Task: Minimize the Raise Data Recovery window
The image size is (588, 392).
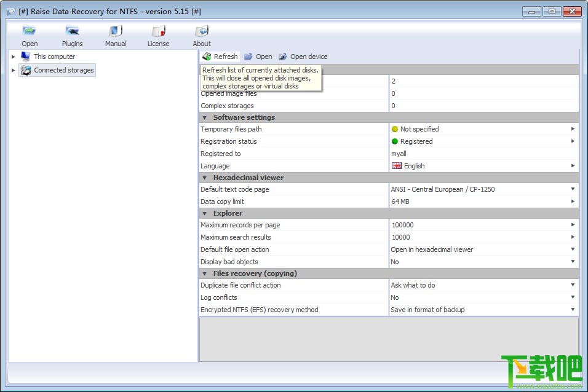Action: coord(531,12)
